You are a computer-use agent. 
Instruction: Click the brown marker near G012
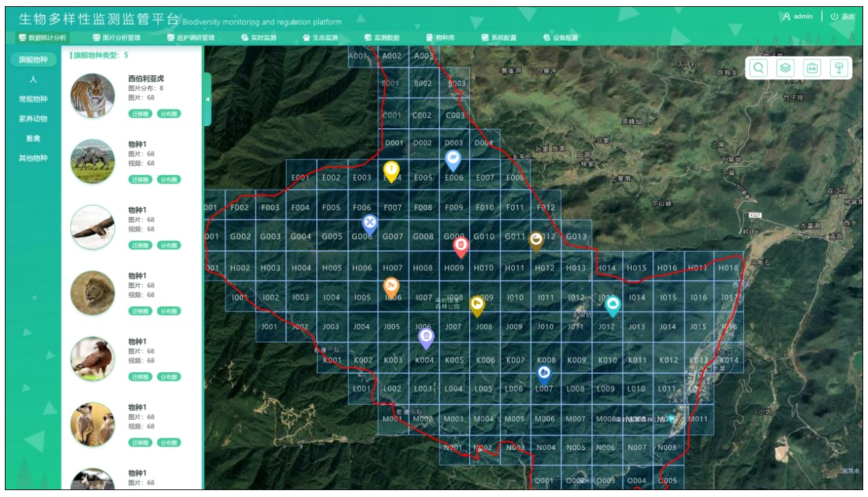[537, 241]
